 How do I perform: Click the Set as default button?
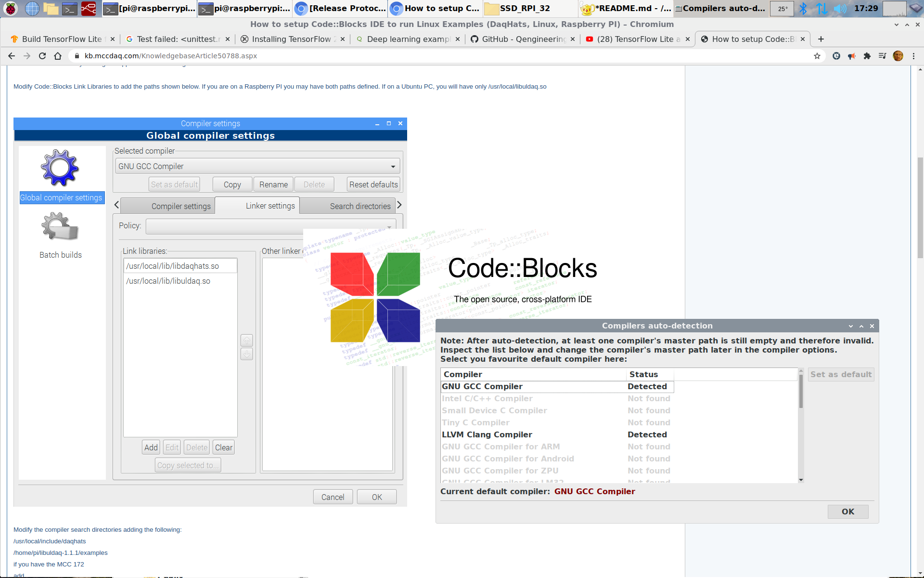tap(840, 374)
